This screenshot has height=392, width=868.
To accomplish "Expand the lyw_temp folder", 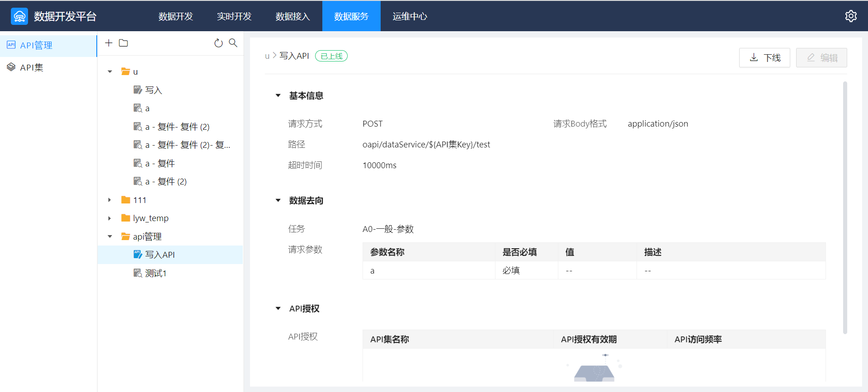I will coord(110,218).
